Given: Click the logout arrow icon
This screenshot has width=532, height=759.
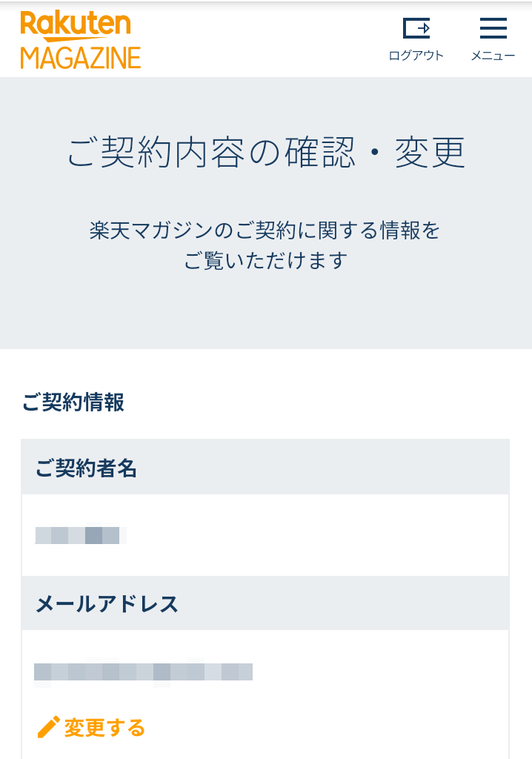Looking at the screenshot, I should coord(416,28).
